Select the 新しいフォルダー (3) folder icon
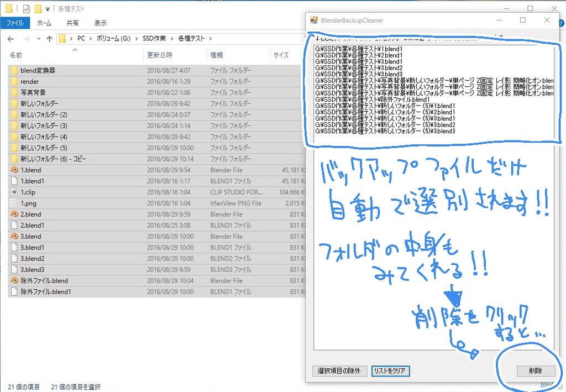 [x=14, y=126]
